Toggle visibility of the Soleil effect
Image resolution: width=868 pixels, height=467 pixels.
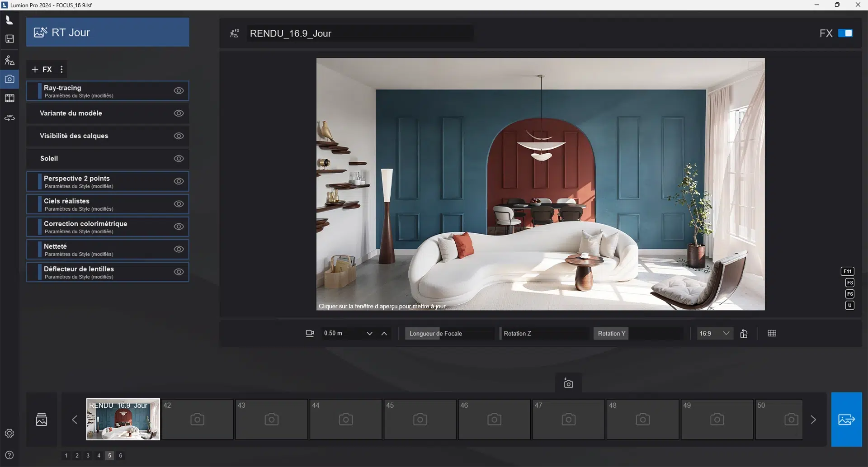[179, 159]
